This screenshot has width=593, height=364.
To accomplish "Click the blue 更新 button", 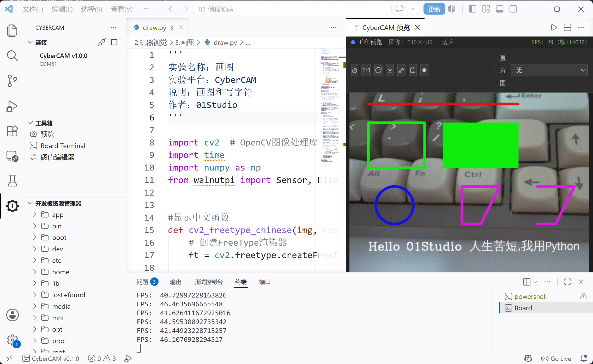I will pos(434,9).
